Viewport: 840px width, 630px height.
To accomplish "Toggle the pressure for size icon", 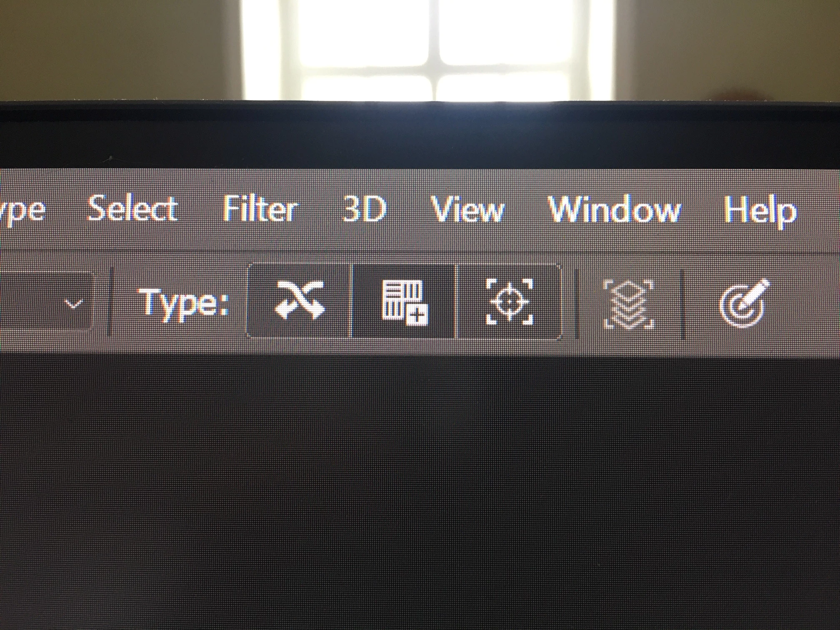I will tap(744, 303).
